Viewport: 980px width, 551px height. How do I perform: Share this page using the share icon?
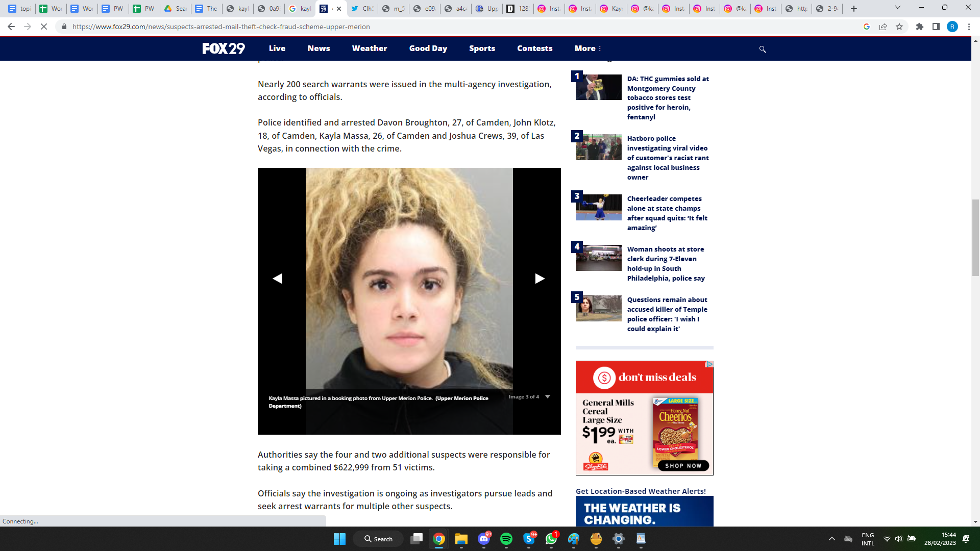pyautogui.click(x=883, y=27)
